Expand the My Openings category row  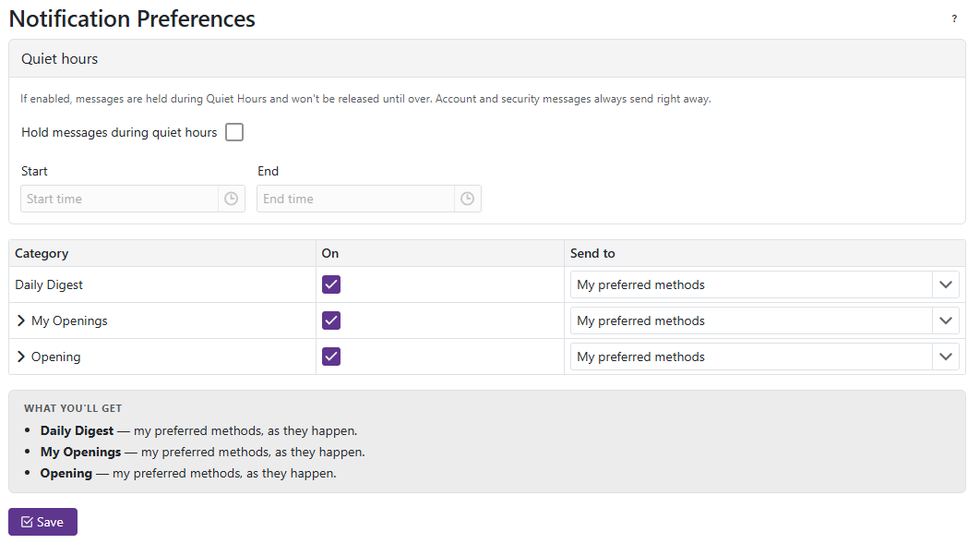click(21, 320)
